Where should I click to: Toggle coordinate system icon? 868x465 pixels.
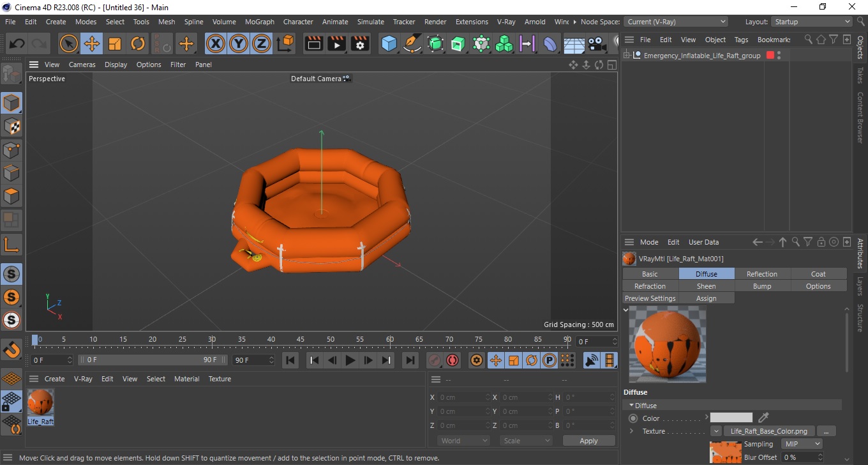pos(286,44)
